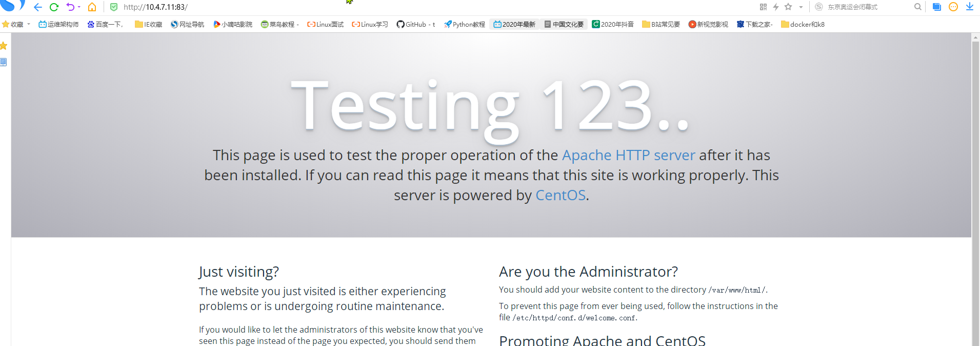
Task: Click the magnifier search icon
Action: (x=917, y=7)
